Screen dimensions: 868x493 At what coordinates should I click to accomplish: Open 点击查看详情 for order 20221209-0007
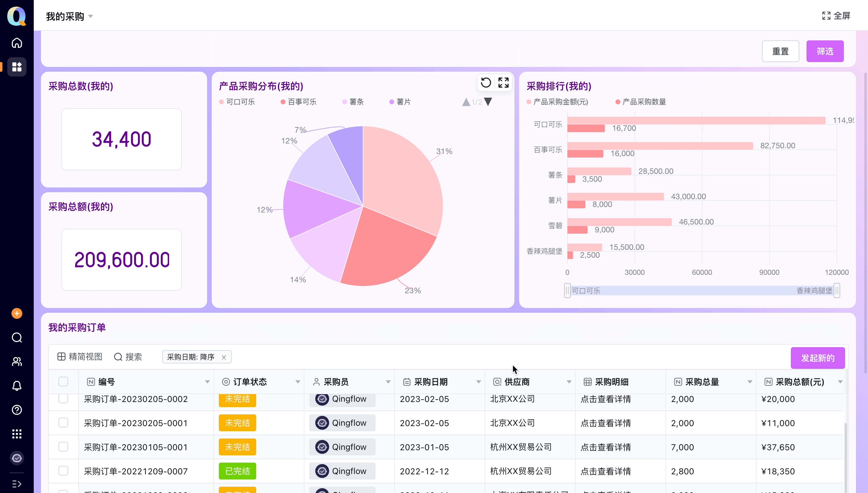pos(605,471)
